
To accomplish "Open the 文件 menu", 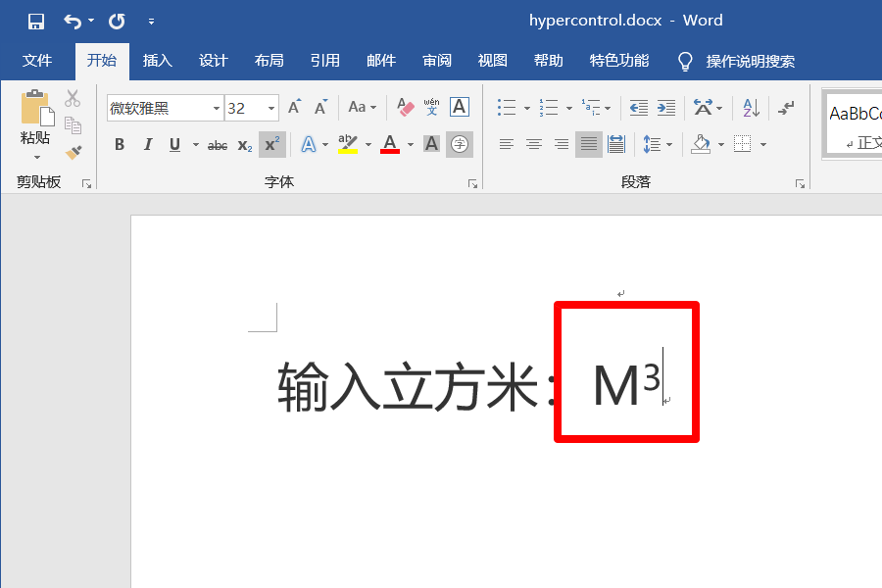I will (37, 61).
